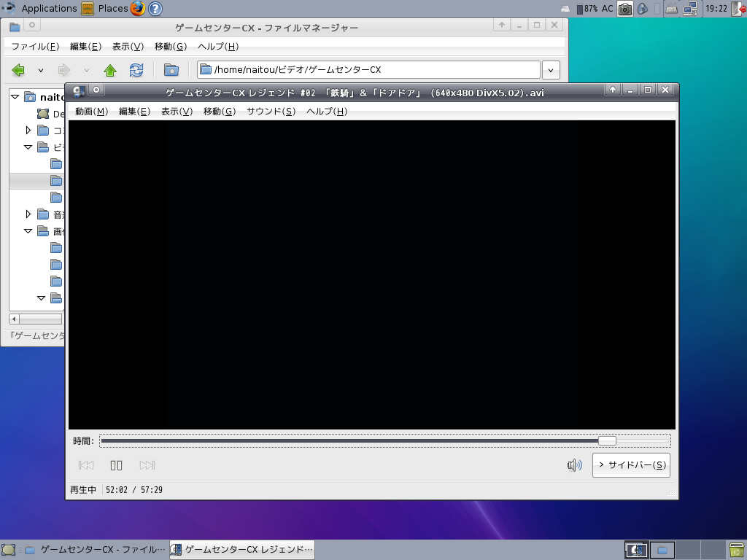
Task: Open ヘルプ(H) menu in video player
Action: click(327, 112)
